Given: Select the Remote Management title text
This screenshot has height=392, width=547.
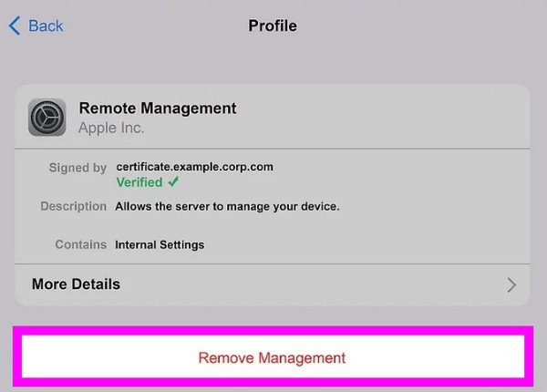Looking at the screenshot, I should tap(158, 108).
